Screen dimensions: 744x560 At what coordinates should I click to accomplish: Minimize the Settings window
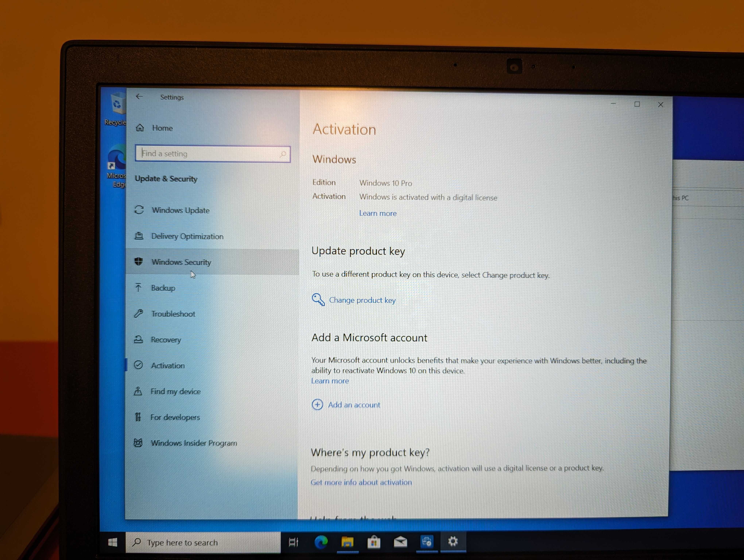tap(613, 104)
